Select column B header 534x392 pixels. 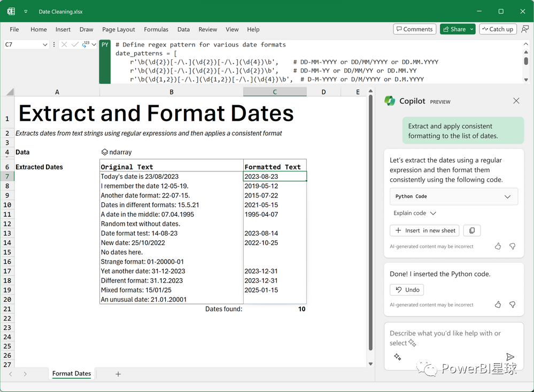171,92
